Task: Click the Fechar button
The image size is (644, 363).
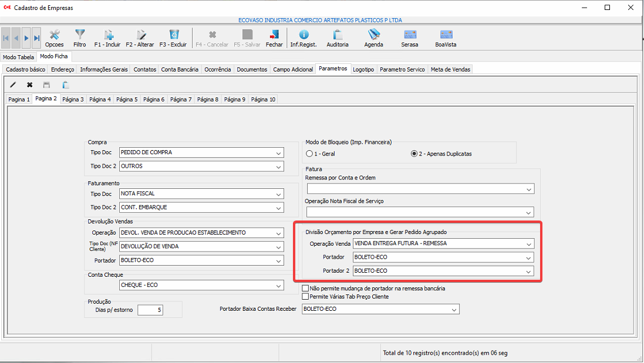Action: [x=274, y=38]
